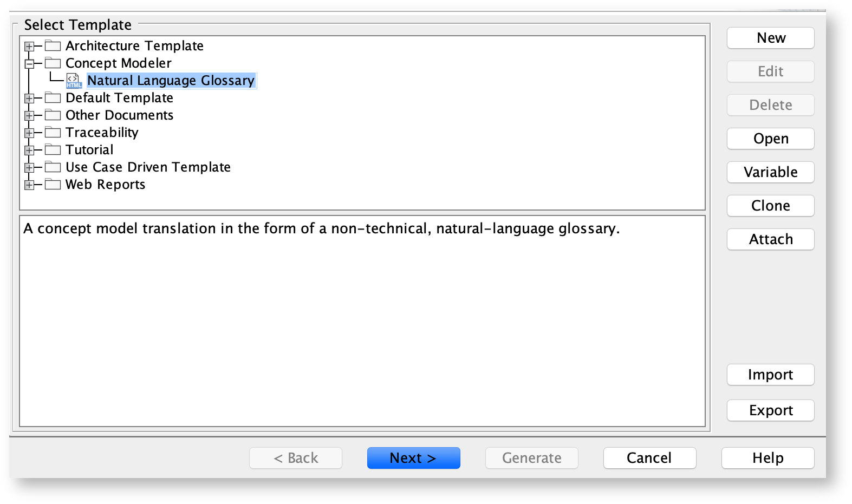
Task: Select the Natural Language Glossary template
Action: 171,81
